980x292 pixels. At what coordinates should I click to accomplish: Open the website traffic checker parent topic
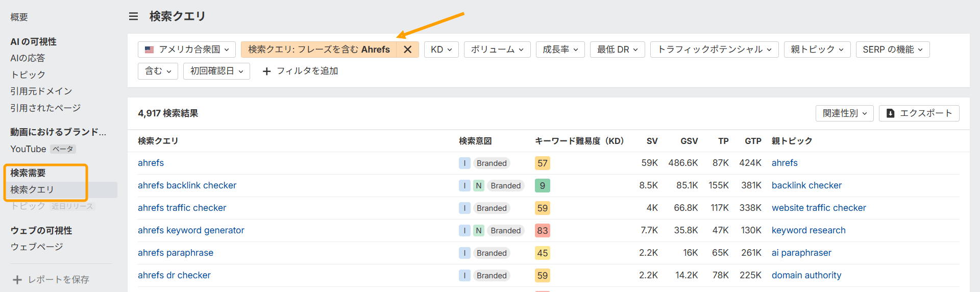(819, 208)
